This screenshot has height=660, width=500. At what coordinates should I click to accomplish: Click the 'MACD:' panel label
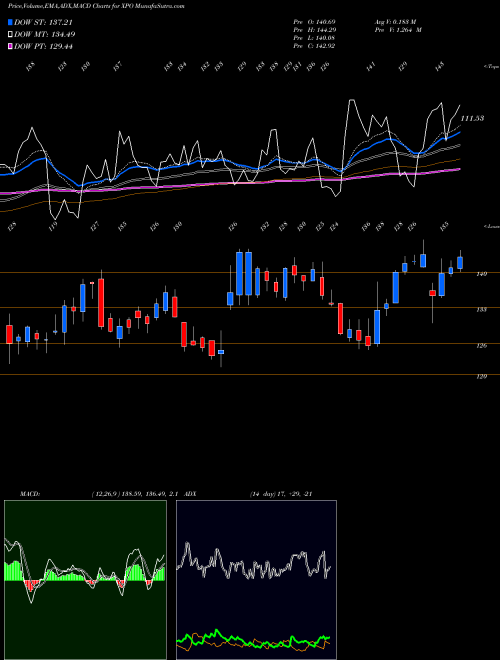click(x=30, y=494)
